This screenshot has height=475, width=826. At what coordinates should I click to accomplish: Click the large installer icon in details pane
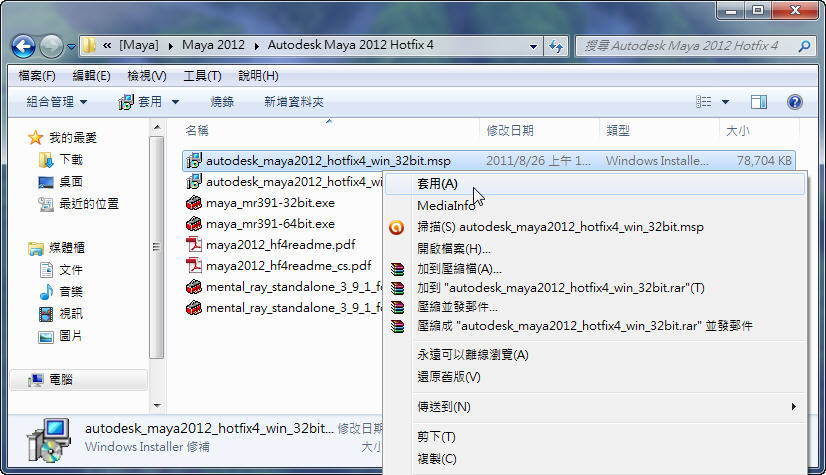[49, 440]
